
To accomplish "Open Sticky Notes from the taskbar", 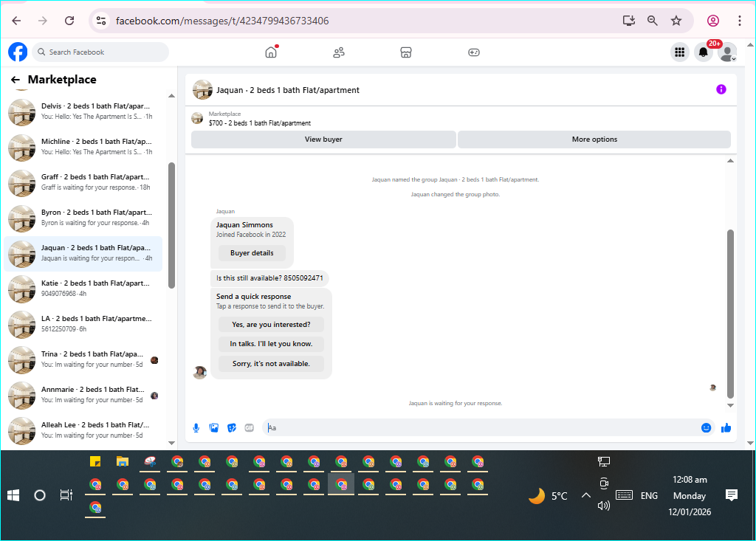I will 95,462.
